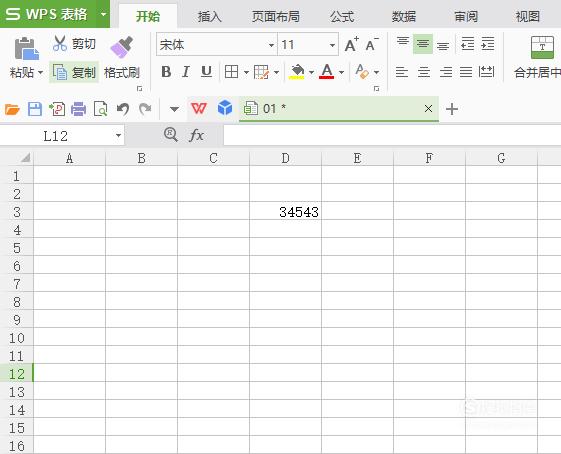Open the font size 11 dropdown
561x454 pixels.
click(x=332, y=45)
